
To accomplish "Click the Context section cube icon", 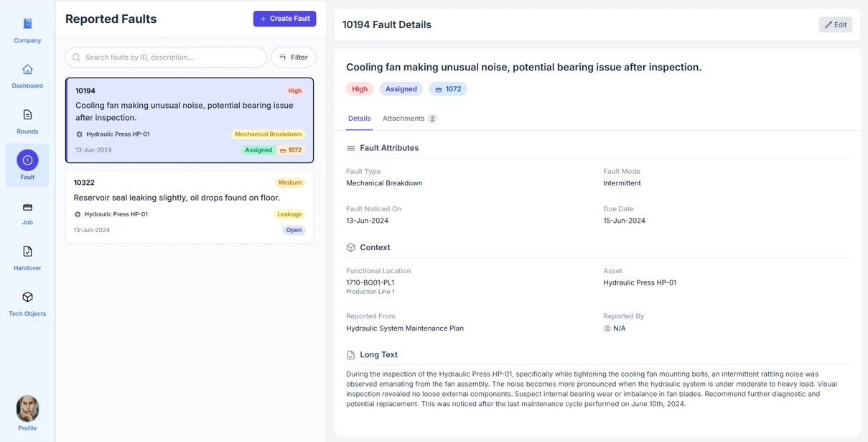I will click(351, 247).
